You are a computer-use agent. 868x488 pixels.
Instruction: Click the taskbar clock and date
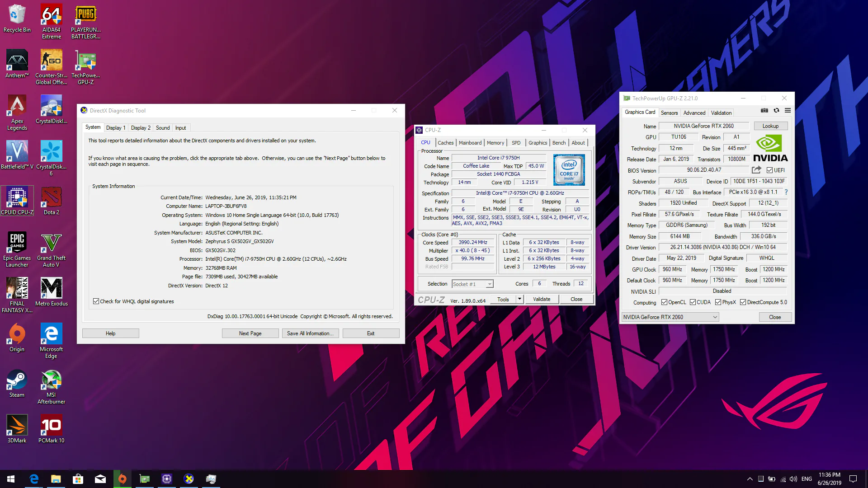tap(830, 479)
